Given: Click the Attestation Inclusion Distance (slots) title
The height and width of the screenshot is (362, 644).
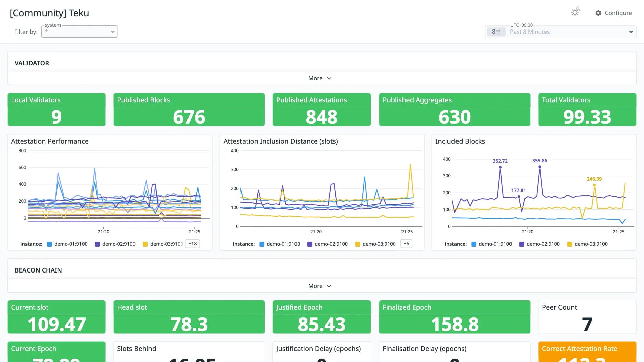Looking at the screenshot, I should (281, 141).
